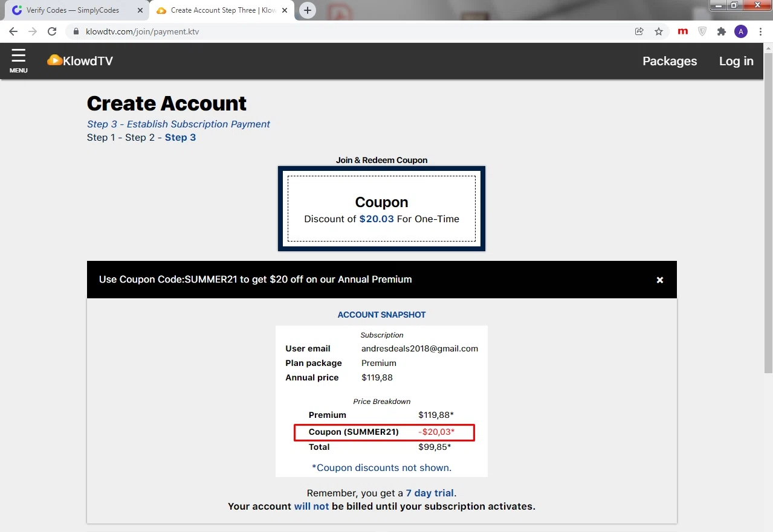This screenshot has height=532, width=773.
Task: Click the Step 3 link in breadcrumb
Action: point(180,137)
